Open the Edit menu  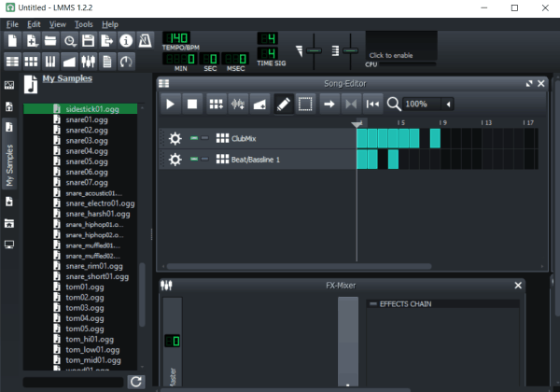[34, 24]
